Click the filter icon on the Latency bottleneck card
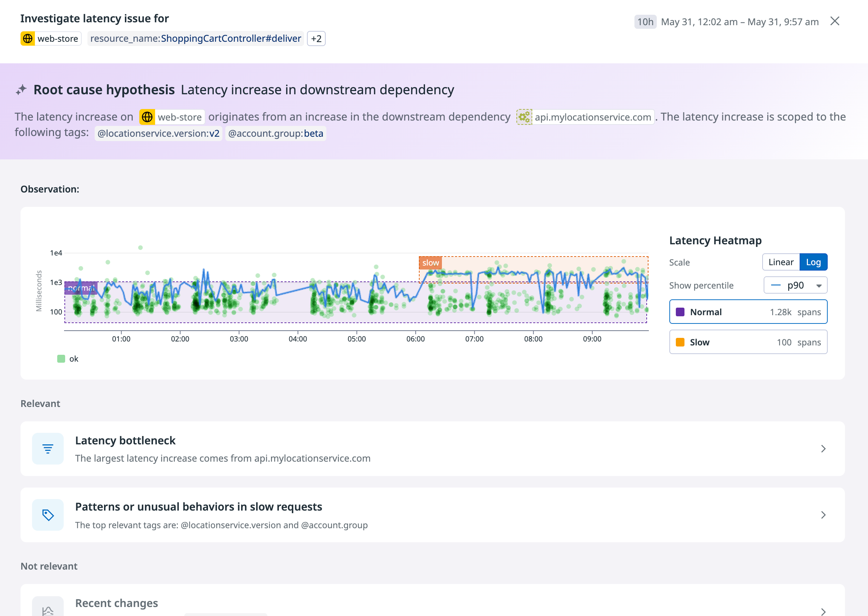The image size is (868, 616). pyautogui.click(x=48, y=448)
